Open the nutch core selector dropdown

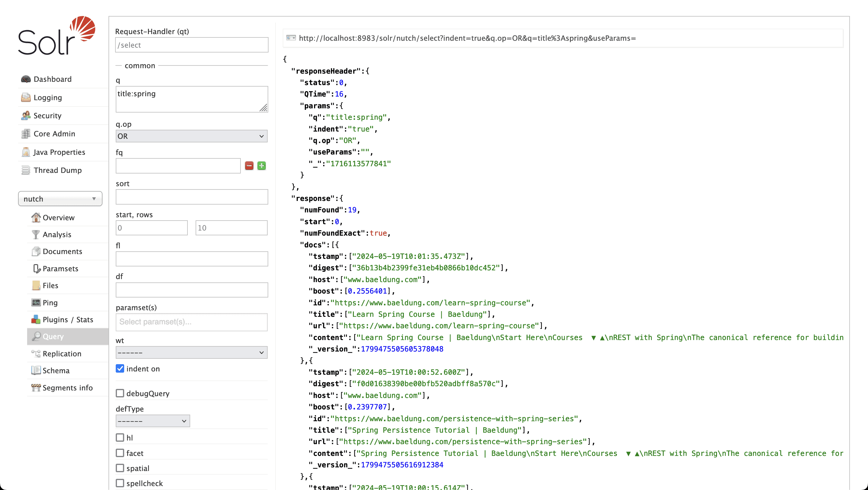(x=60, y=199)
